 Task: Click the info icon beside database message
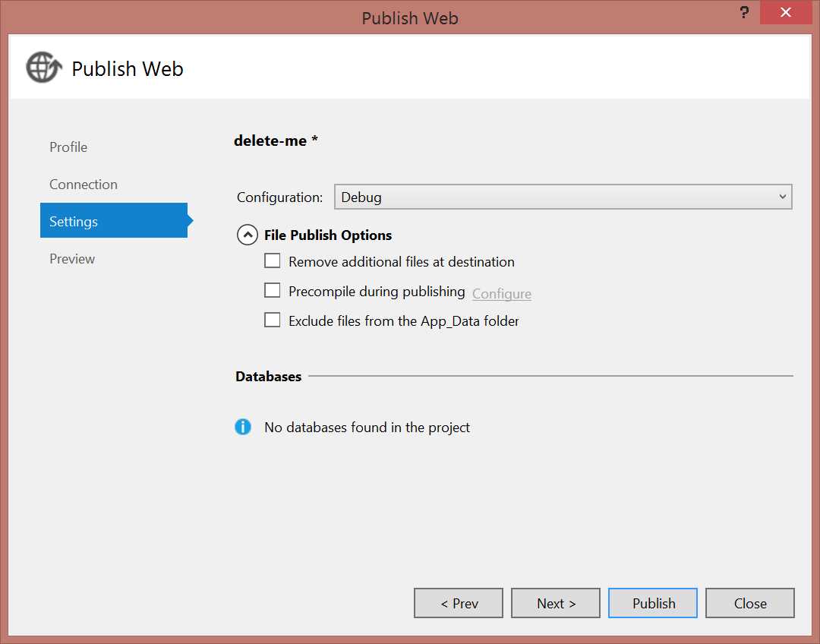click(x=243, y=427)
